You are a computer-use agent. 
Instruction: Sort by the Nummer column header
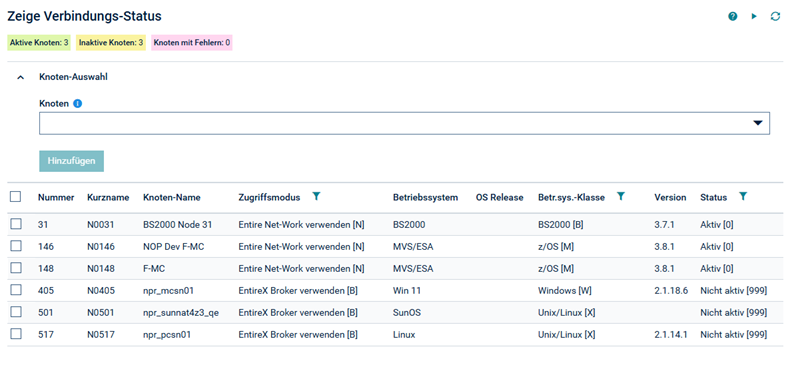(56, 197)
